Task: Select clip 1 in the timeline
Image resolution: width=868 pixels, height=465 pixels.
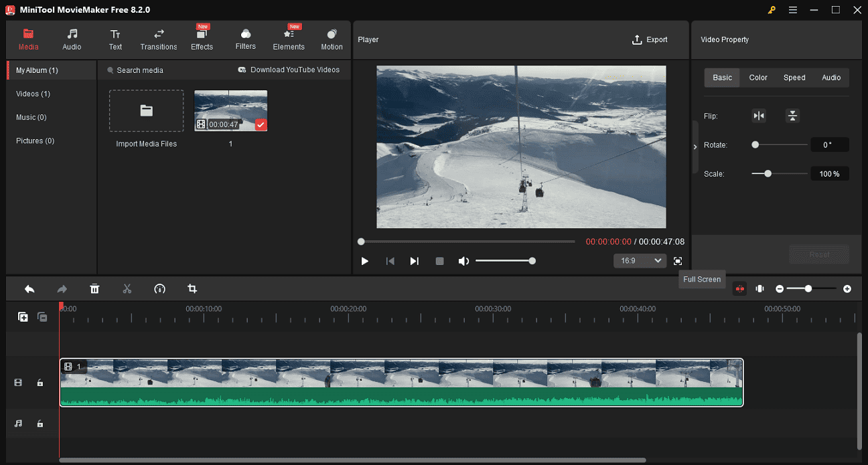Action: (x=401, y=383)
